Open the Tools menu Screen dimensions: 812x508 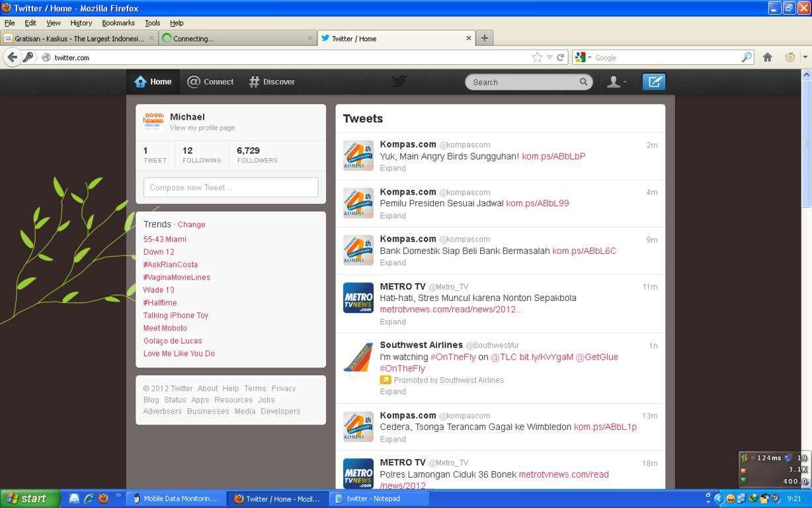(152, 22)
